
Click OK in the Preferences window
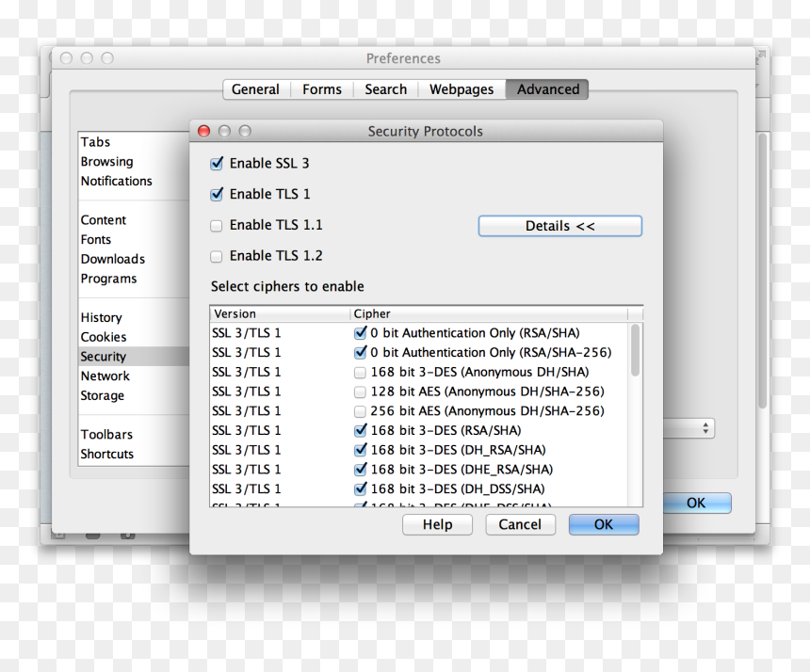(696, 503)
